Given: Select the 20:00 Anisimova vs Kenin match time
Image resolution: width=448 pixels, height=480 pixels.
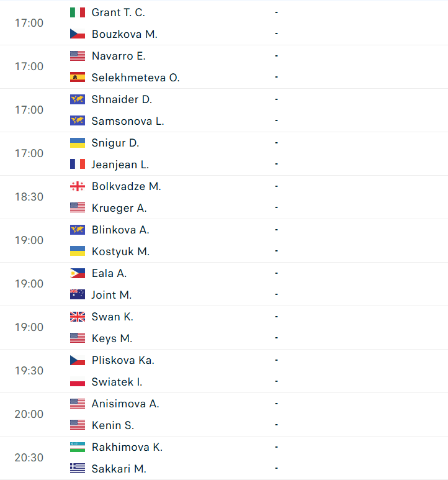Looking at the screenshot, I should tap(29, 414).
